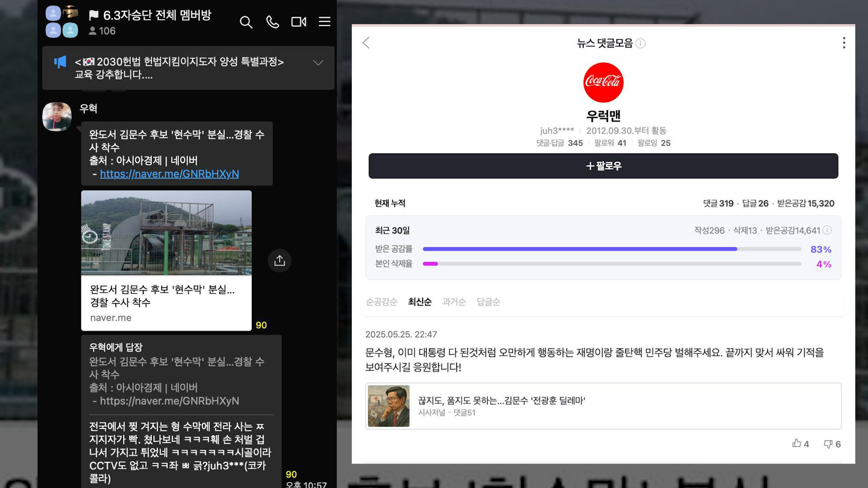Viewport: 868px width, 488px height.
Task: Expand pinned announcement chevron
Action: [318, 63]
